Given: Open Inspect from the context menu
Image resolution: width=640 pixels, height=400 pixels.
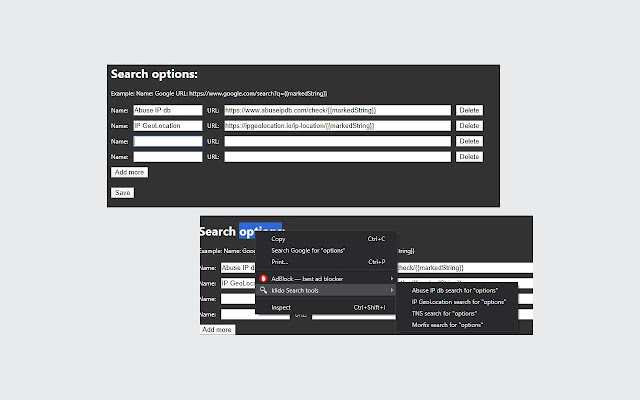Looking at the screenshot, I should coord(281,307).
